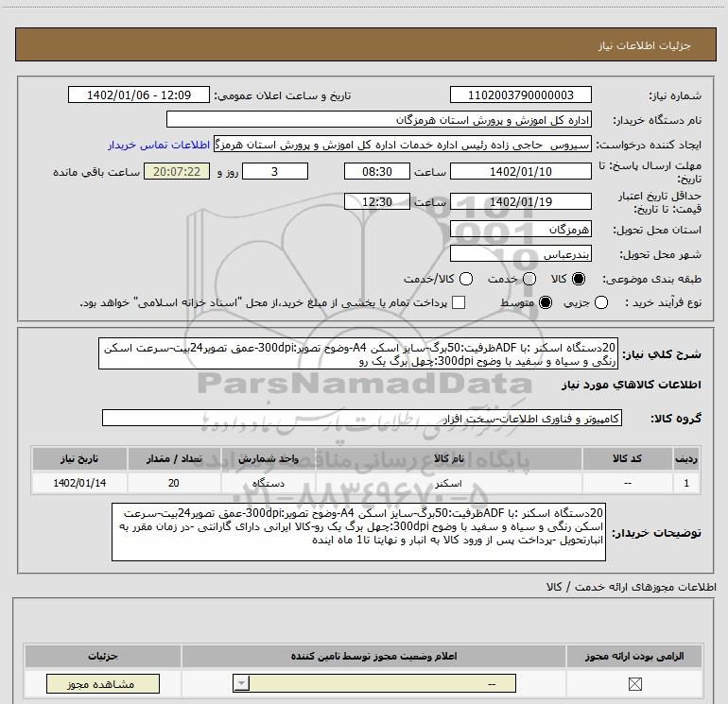Click the اسکنر item name cell
This screenshot has width=728, height=704.
pyautogui.click(x=448, y=483)
